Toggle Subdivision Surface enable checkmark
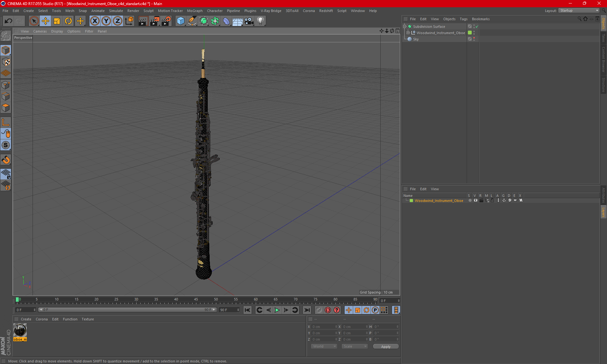This screenshot has width=607, height=364. click(477, 27)
